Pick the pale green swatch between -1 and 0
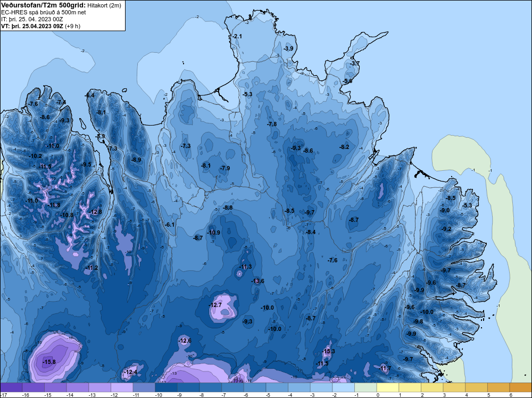532x398 pixels. pos(366,387)
